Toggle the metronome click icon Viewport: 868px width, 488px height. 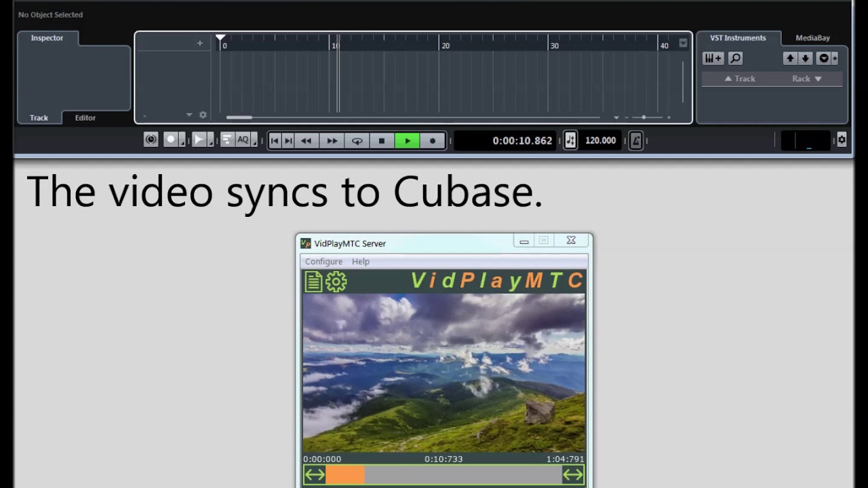click(x=635, y=140)
